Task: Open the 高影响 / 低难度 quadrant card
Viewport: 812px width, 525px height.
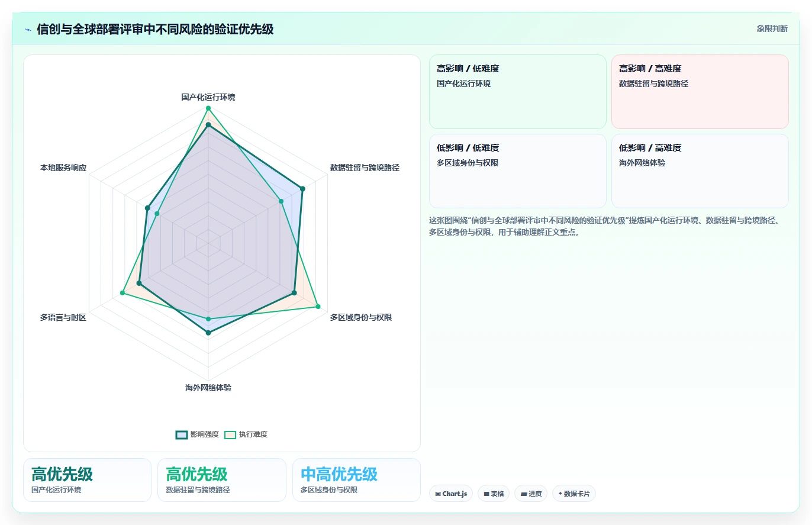Action: click(x=518, y=92)
